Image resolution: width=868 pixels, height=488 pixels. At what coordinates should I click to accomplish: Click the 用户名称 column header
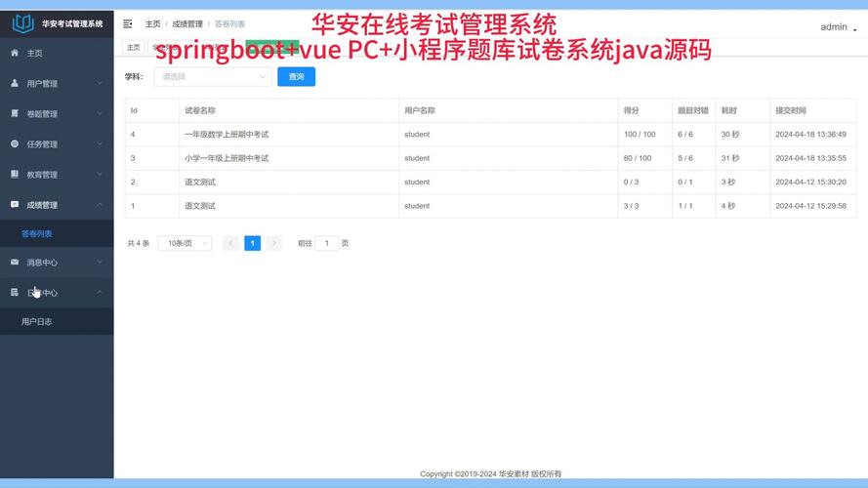420,110
